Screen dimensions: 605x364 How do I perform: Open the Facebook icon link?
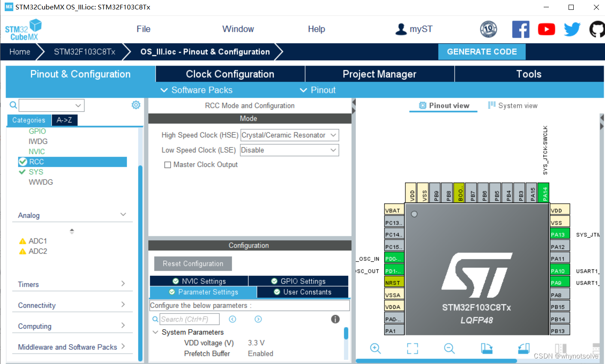521,29
